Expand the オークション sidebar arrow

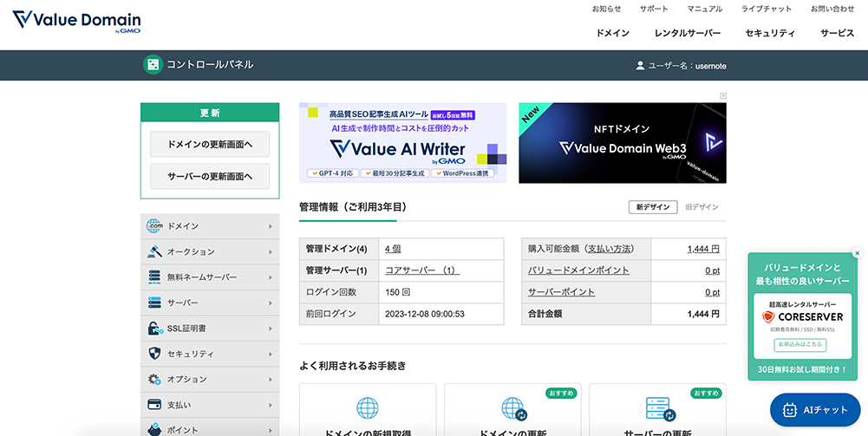click(271, 251)
